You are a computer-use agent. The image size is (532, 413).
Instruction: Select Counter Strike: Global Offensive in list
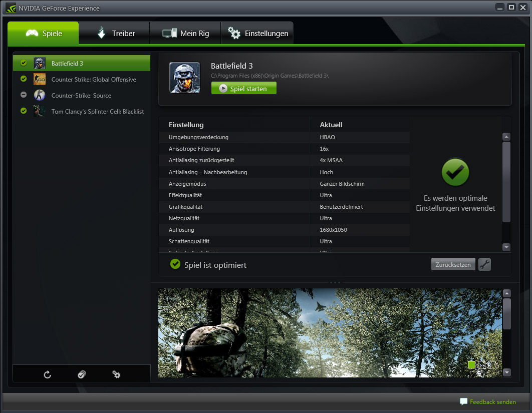tap(82, 79)
